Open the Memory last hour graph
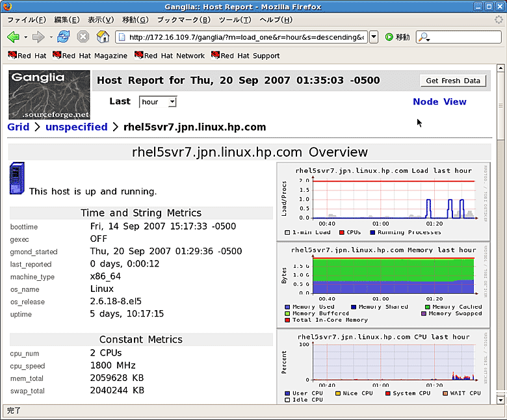 coord(383,285)
